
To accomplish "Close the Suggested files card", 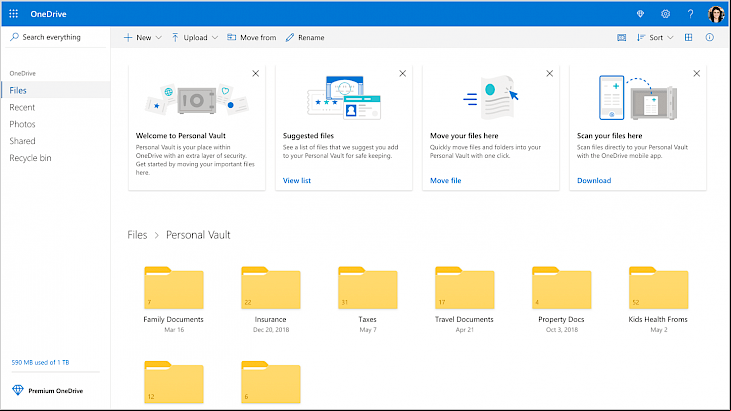I will pos(402,74).
